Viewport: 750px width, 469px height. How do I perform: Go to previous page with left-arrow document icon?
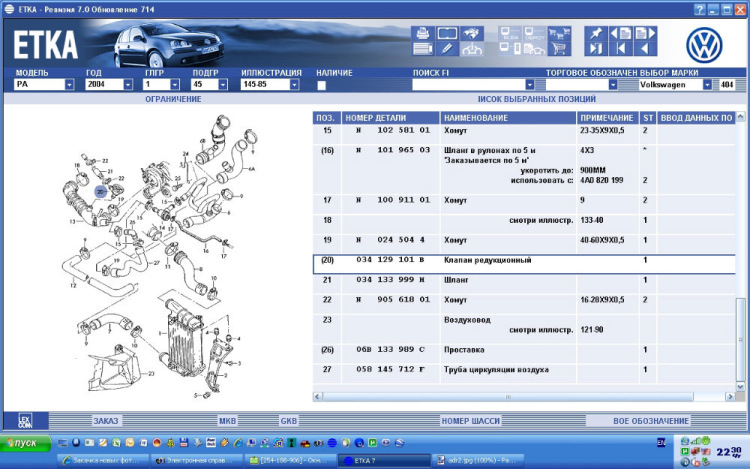point(621,33)
